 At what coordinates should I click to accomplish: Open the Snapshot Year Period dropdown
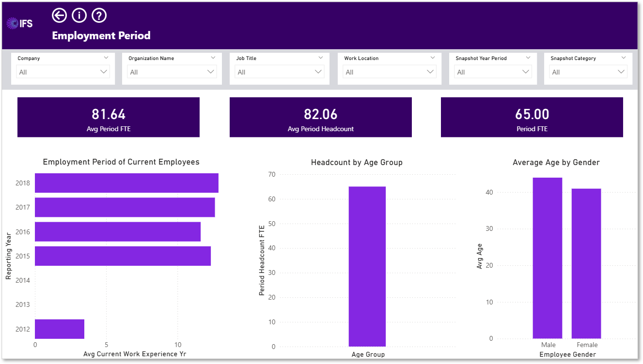click(493, 72)
